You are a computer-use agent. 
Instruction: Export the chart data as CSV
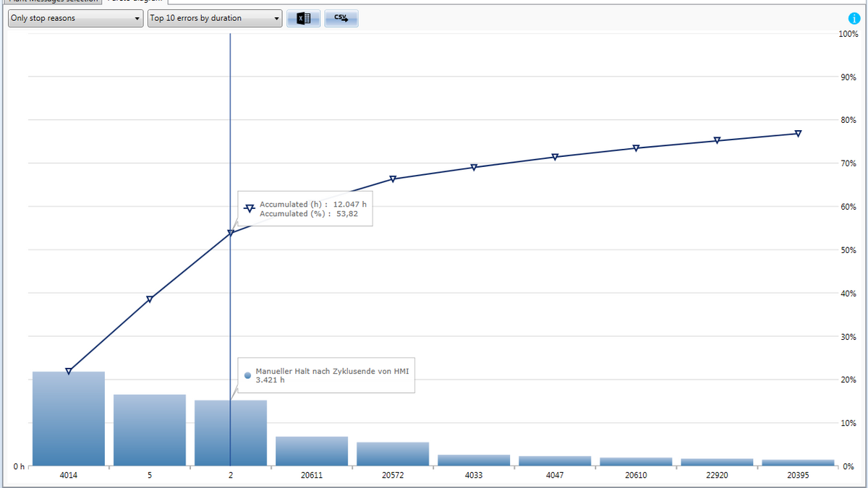click(341, 19)
